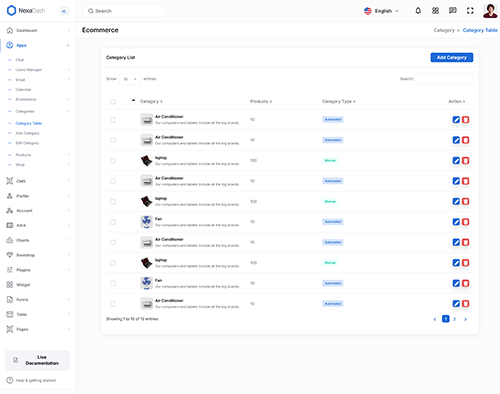500x394 pixels.
Task: Check the select-all checkbox in table header
Action: point(113,101)
